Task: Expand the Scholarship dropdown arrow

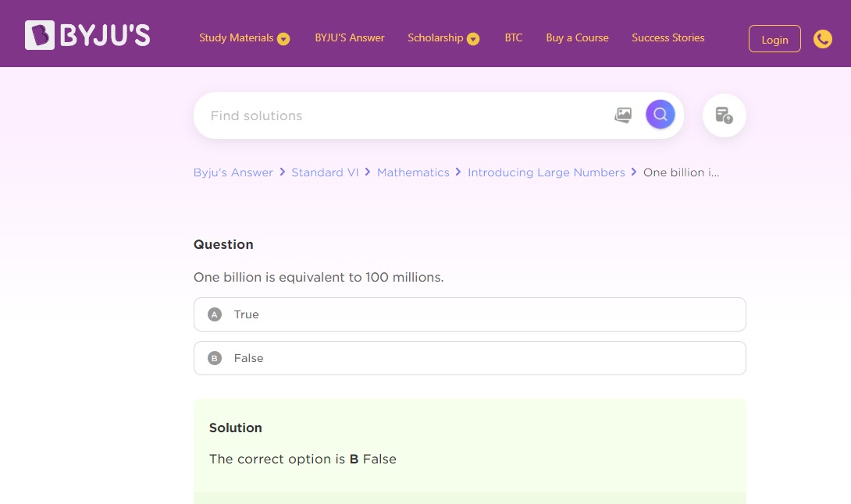Action: pyautogui.click(x=473, y=38)
